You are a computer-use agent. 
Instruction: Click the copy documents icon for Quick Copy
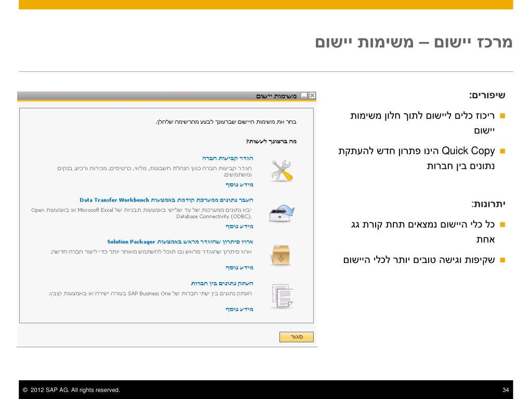coord(282,296)
